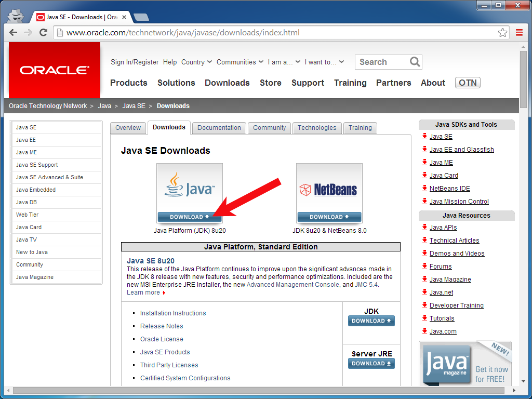The image size is (532, 399).
Task: Bookmark page with the star icon
Action: (x=502, y=33)
